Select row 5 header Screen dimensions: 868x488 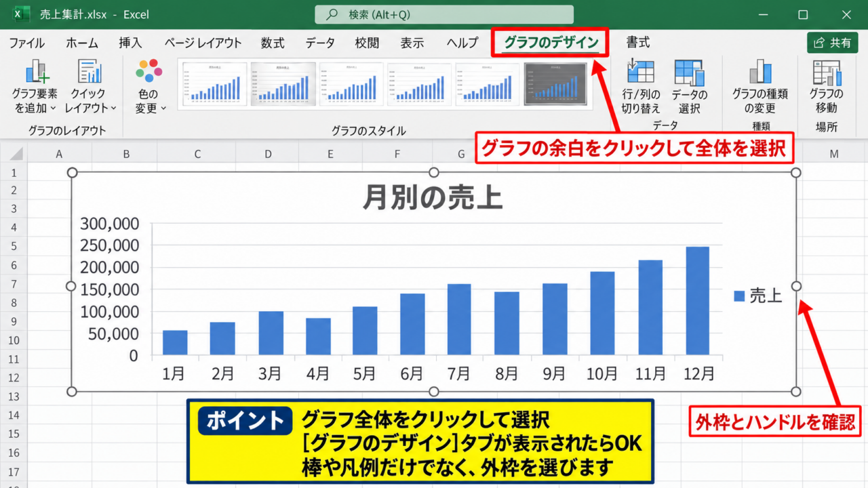[x=13, y=246]
